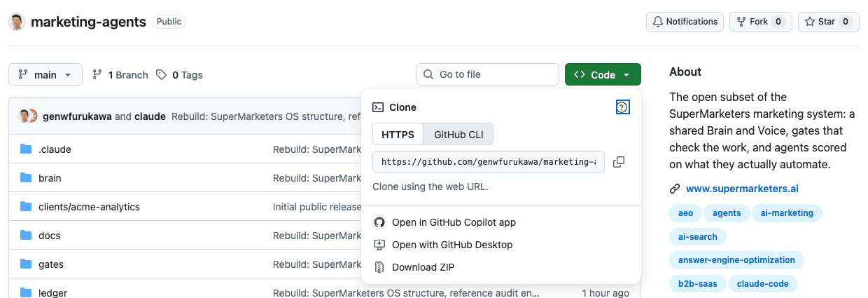
Task: Click the Public visibility label
Action: [x=169, y=22]
